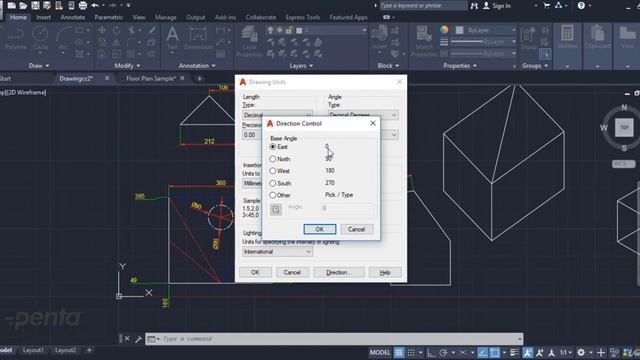Viewport: 640px width, 360px height.
Task: Select the Dimension tool
Action: click(198, 38)
